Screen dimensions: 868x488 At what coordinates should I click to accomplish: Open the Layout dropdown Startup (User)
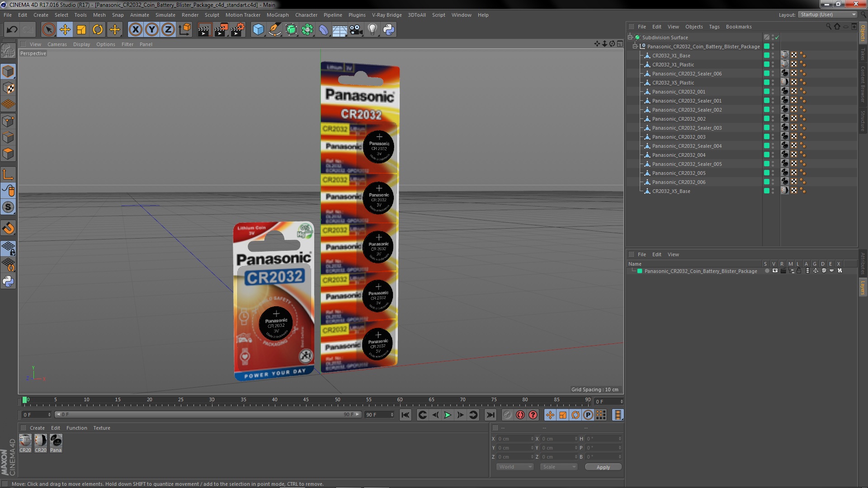[827, 15]
